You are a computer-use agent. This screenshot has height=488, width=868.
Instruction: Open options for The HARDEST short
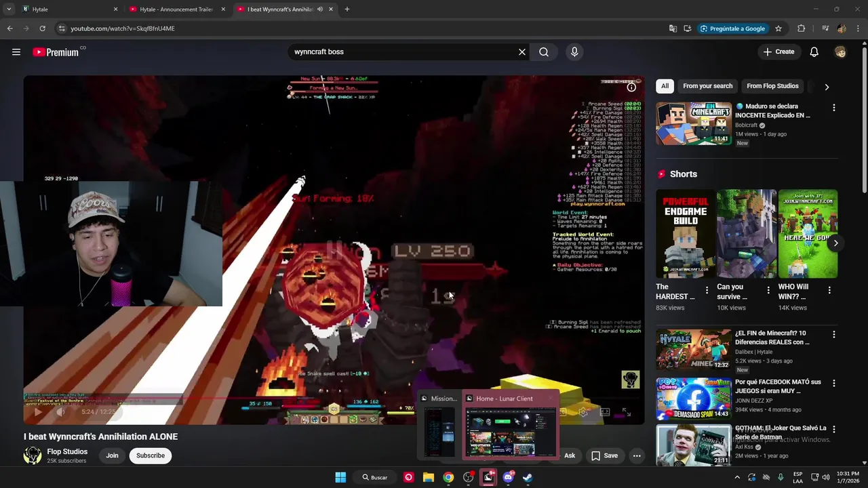707,290
